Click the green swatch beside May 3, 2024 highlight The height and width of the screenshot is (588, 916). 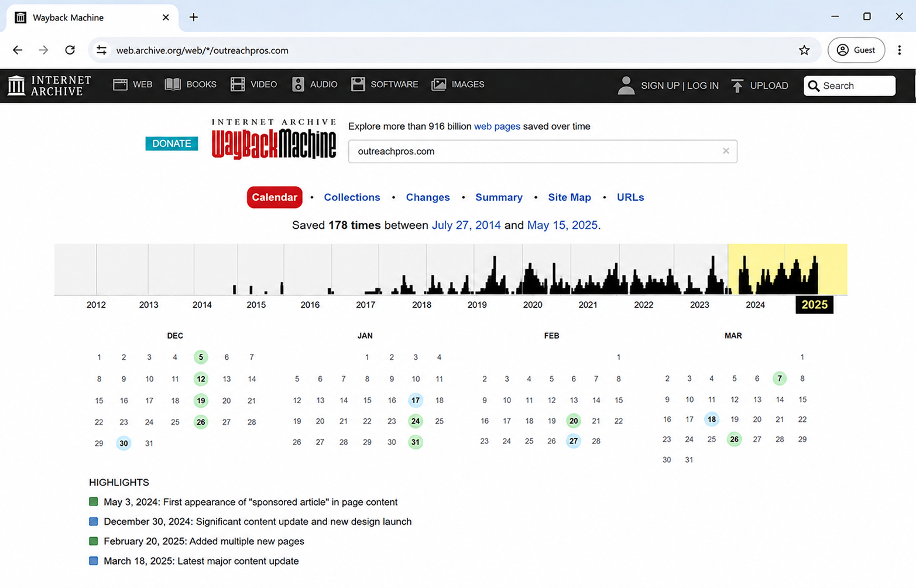tap(94, 501)
